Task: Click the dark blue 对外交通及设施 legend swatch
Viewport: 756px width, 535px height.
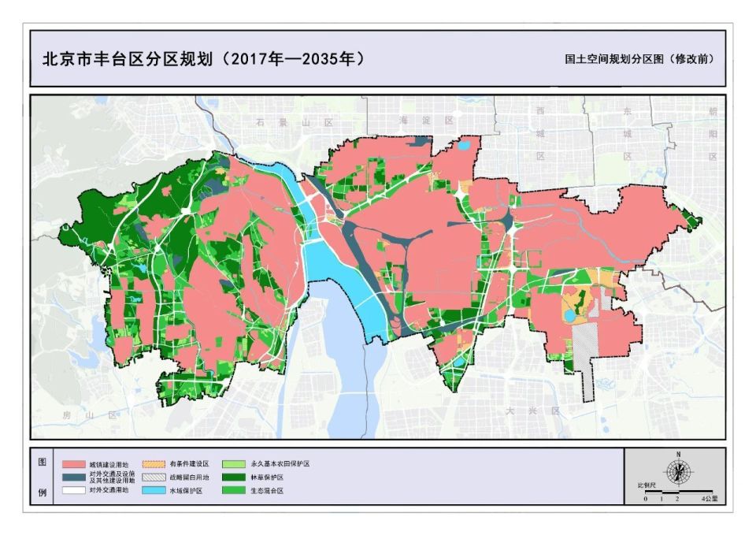Action: pos(74,477)
